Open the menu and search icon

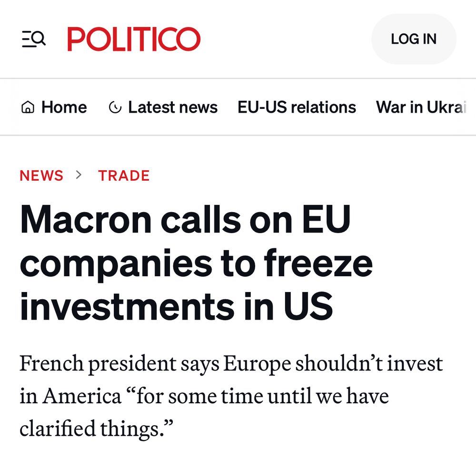[34, 39]
